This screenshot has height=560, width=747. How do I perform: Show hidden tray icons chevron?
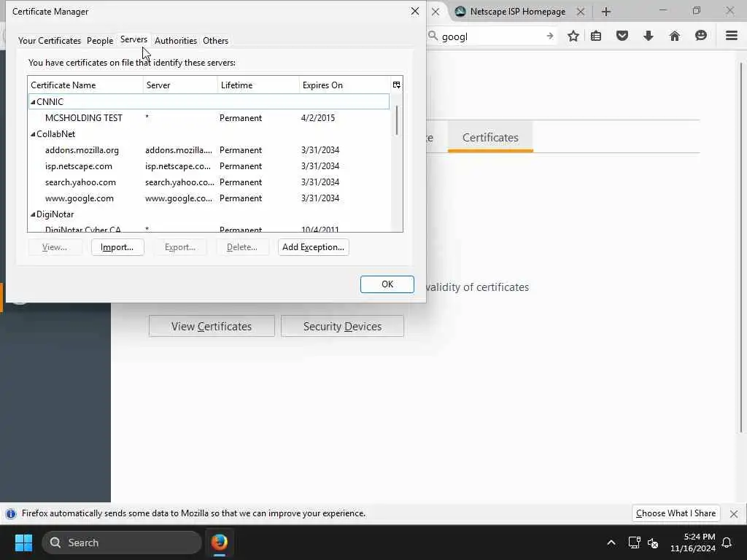pos(611,542)
